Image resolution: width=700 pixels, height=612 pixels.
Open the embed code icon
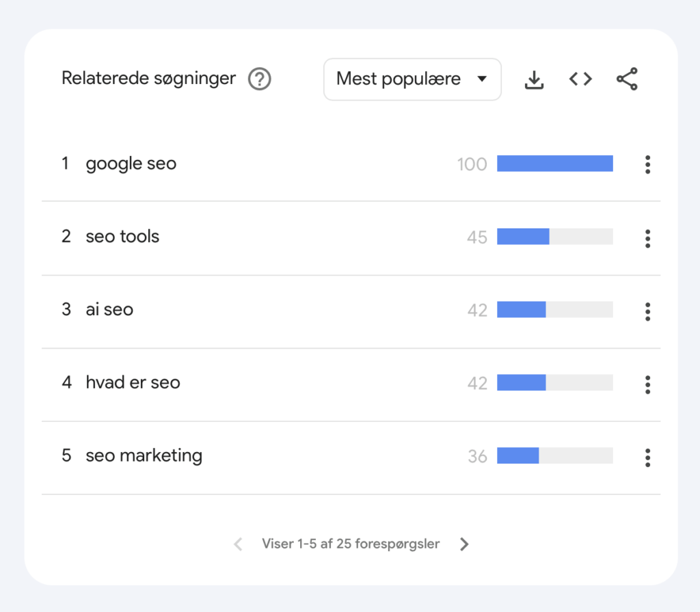coord(580,79)
